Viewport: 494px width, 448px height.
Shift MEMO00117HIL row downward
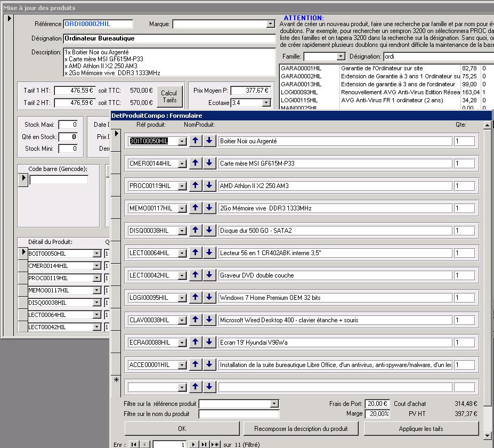pos(209,208)
